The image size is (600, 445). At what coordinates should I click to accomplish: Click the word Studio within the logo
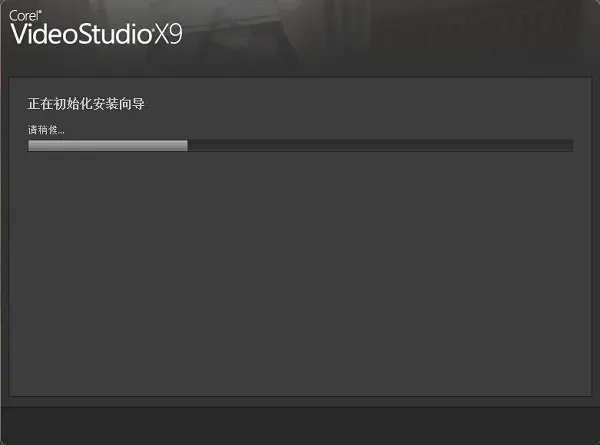pos(114,34)
